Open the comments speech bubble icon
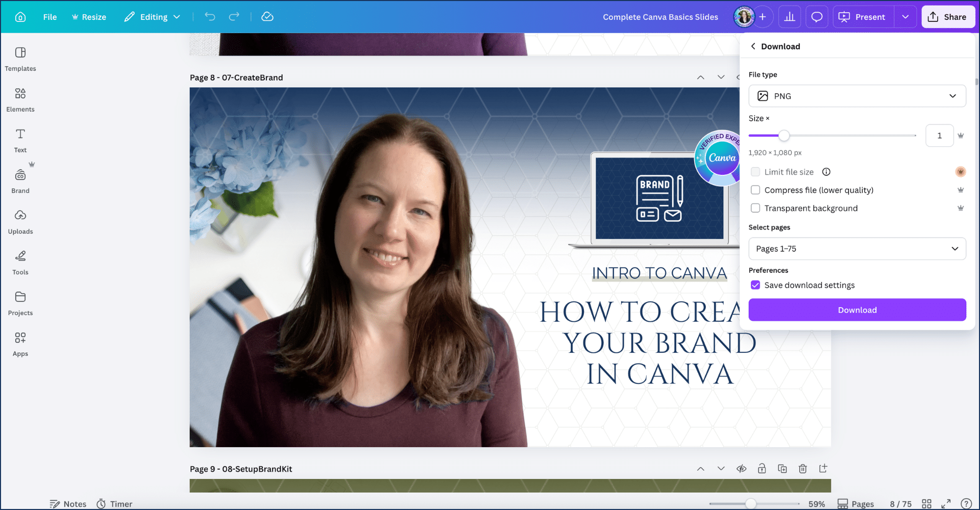The image size is (980, 510). pyautogui.click(x=817, y=17)
